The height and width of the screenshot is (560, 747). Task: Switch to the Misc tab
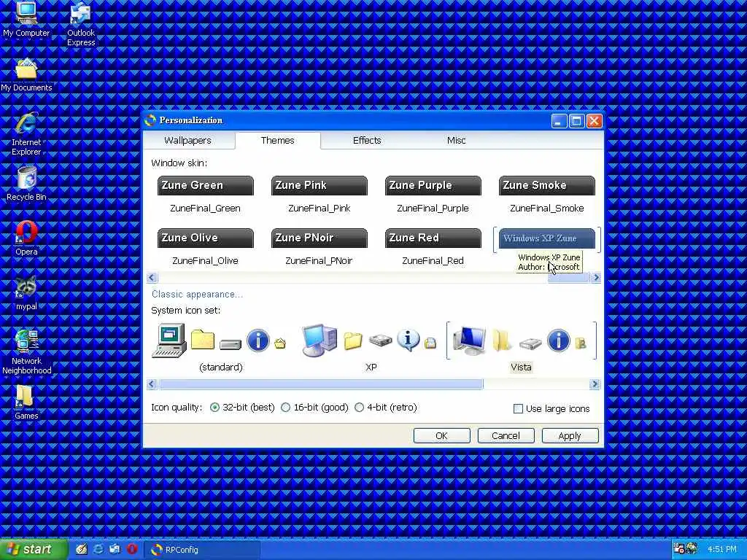[457, 141]
